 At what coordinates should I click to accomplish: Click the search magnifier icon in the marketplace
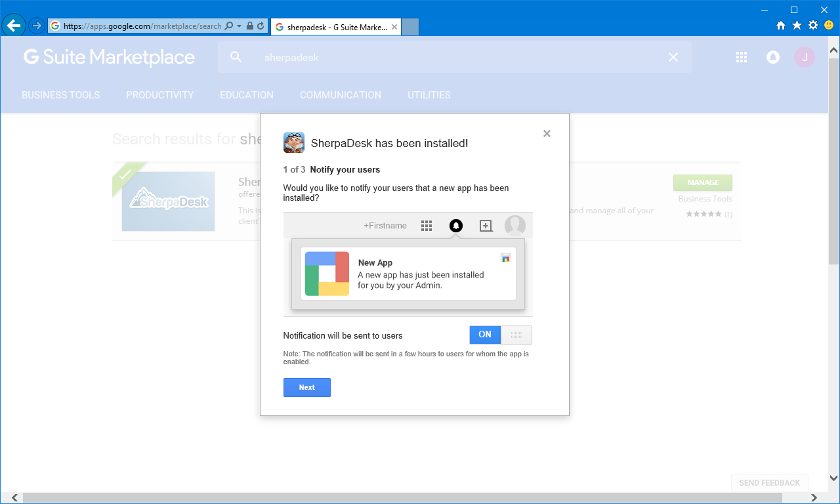point(236,57)
